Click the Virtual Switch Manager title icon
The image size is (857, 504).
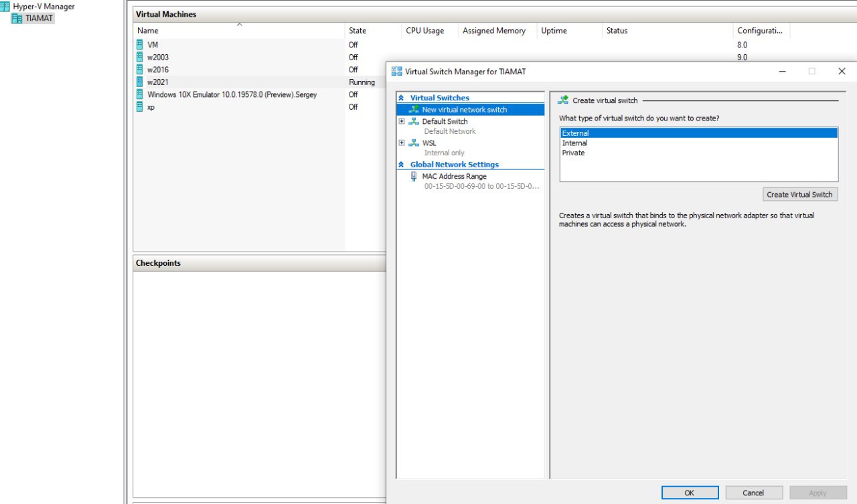point(397,71)
